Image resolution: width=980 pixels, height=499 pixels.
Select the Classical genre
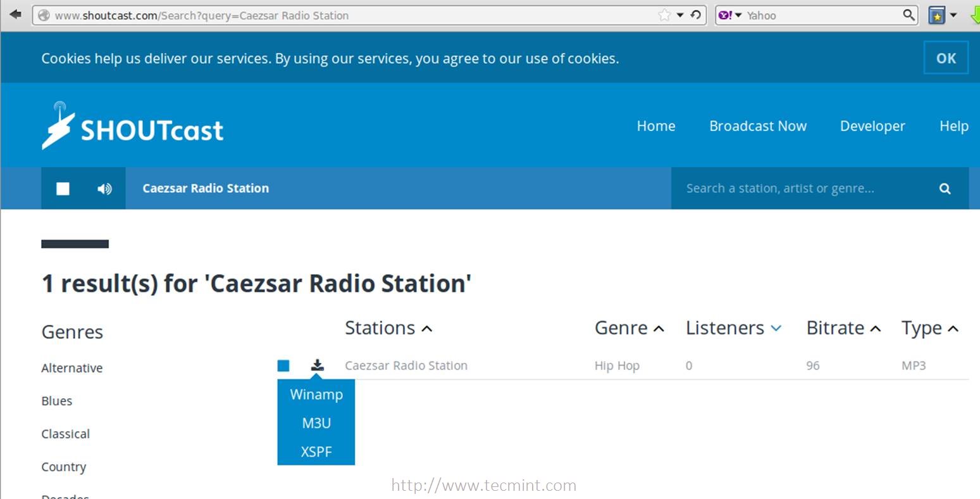pos(66,434)
